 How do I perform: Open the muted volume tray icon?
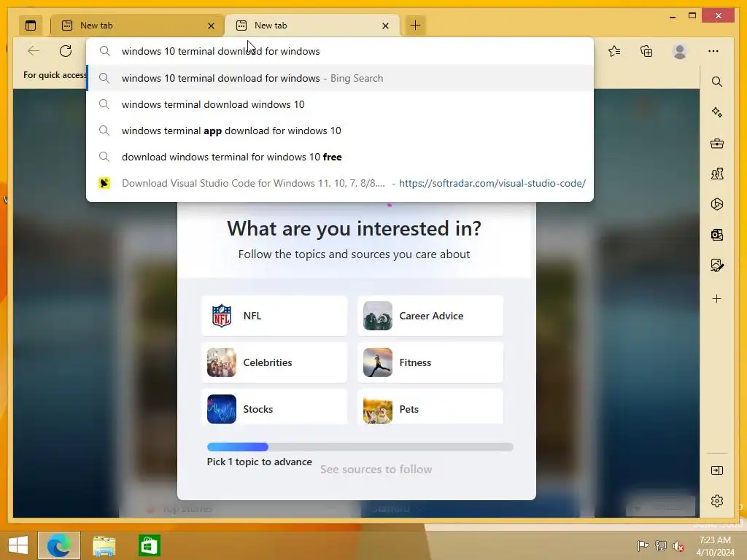(678, 546)
